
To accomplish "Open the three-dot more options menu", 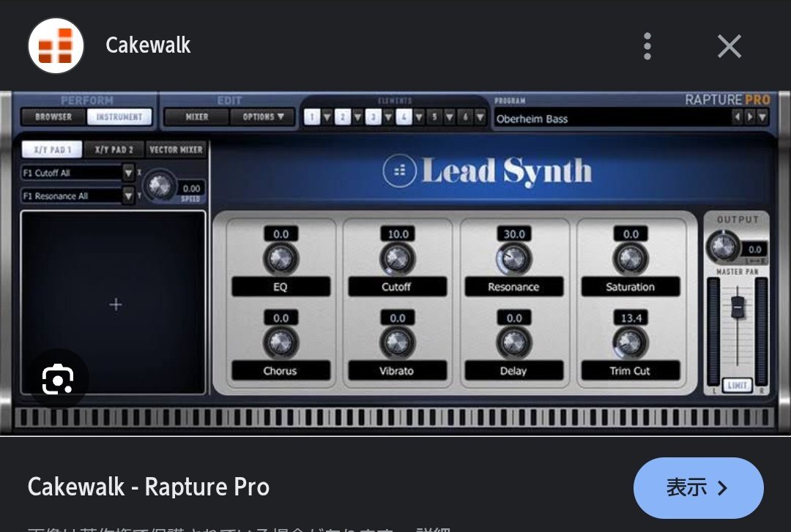I will (x=647, y=46).
